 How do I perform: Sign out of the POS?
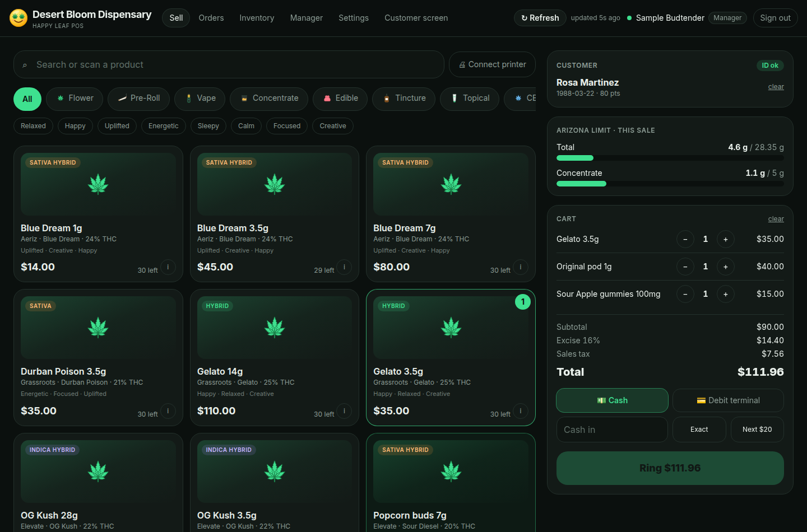click(776, 18)
